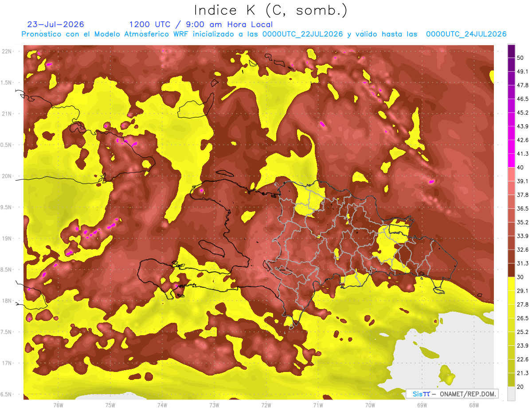532x411 pixels.
Task: Click the longitude axis label "71W"
Action: tap(318, 405)
